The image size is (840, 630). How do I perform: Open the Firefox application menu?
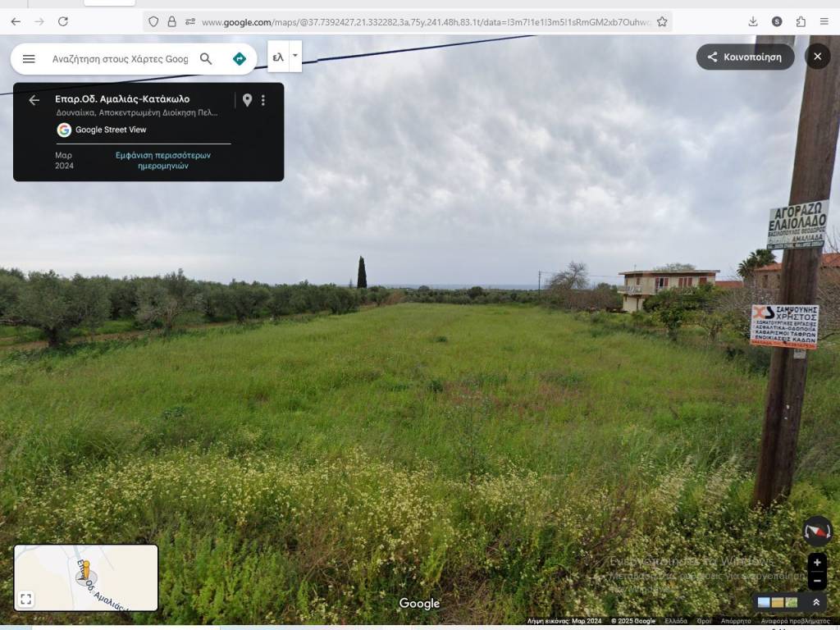click(824, 21)
